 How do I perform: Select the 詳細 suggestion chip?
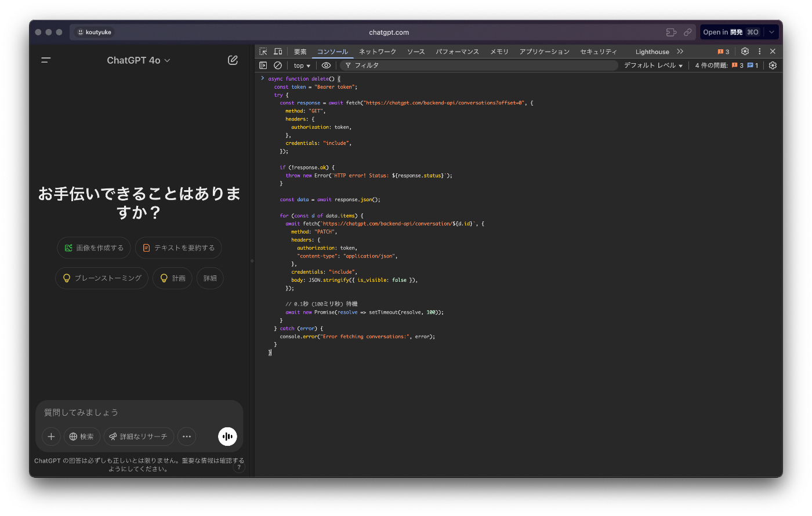(x=210, y=278)
